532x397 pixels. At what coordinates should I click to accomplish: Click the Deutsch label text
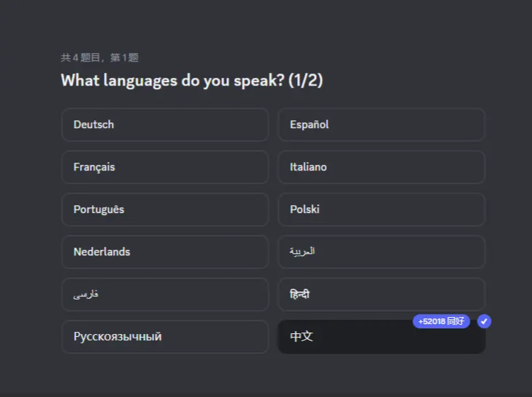click(x=93, y=125)
